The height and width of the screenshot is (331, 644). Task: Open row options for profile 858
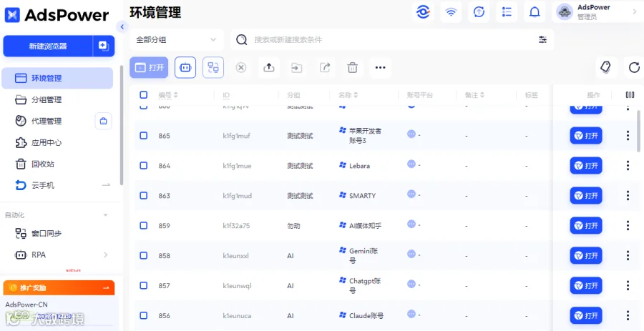tap(628, 255)
